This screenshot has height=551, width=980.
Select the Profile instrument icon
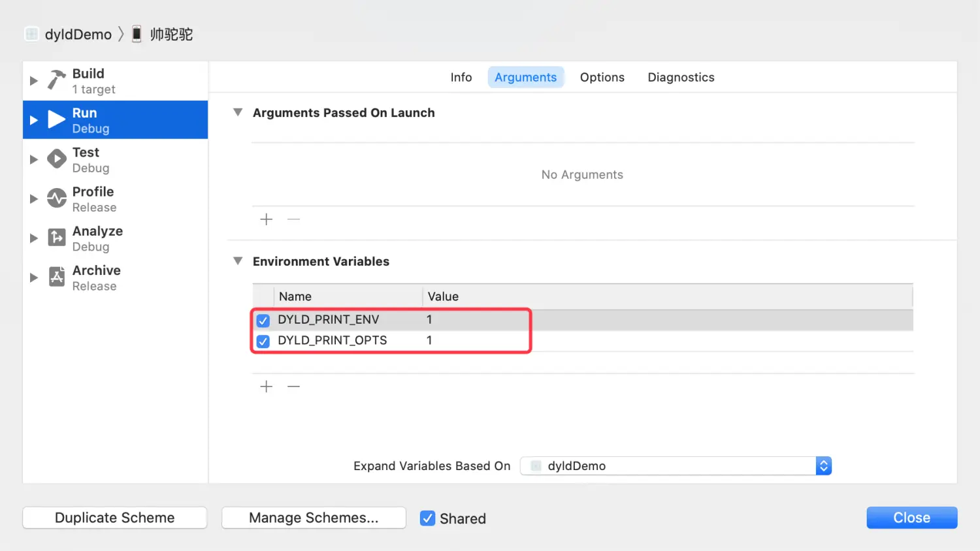57,198
